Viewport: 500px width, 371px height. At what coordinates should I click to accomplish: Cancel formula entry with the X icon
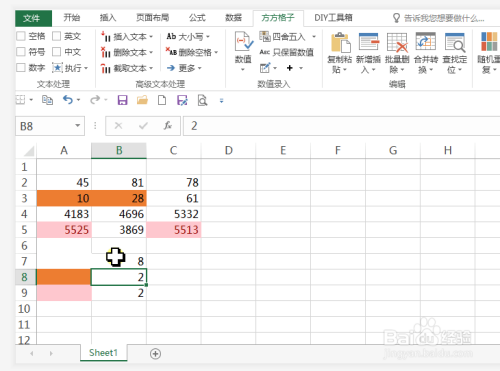coord(118,126)
